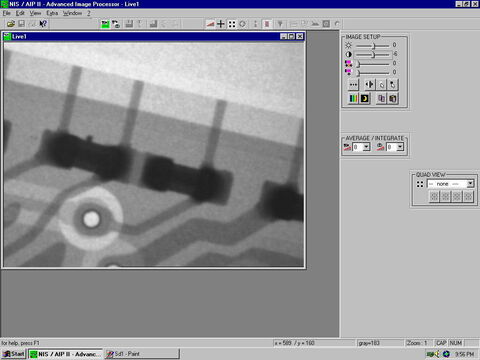Click the red-highlighted toolbar icon
480x360 pixels.
(x=267, y=24)
